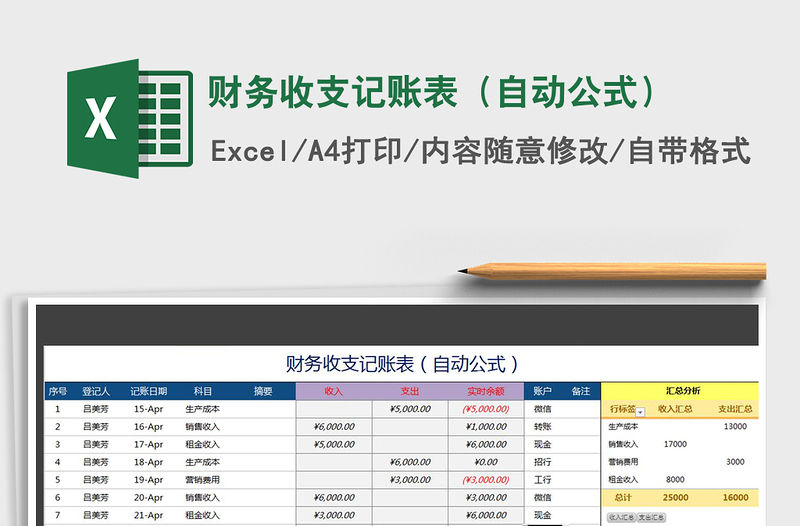Select the 16000 total expense value

click(736, 497)
